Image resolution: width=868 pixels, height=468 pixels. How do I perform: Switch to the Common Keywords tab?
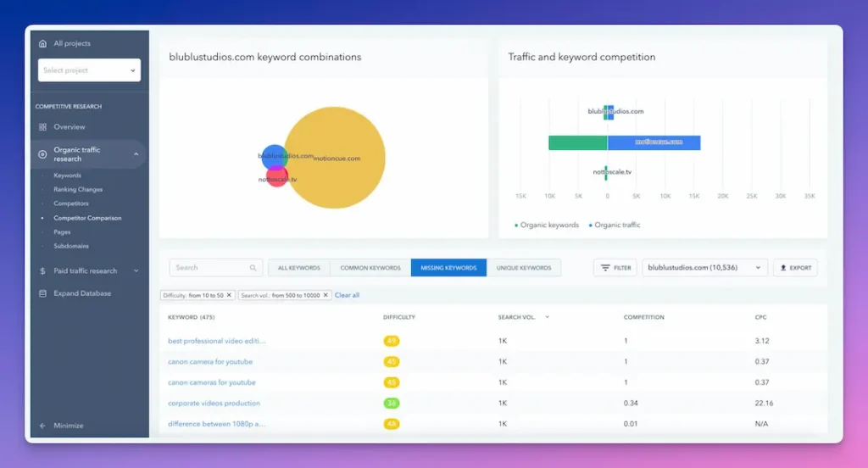point(370,268)
